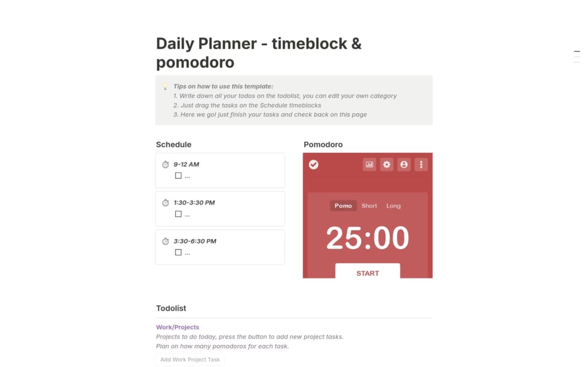The width and height of the screenshot is (588, 367).
Task: Click the 25:00 countdown timer display
Action: tap(367, 237)
